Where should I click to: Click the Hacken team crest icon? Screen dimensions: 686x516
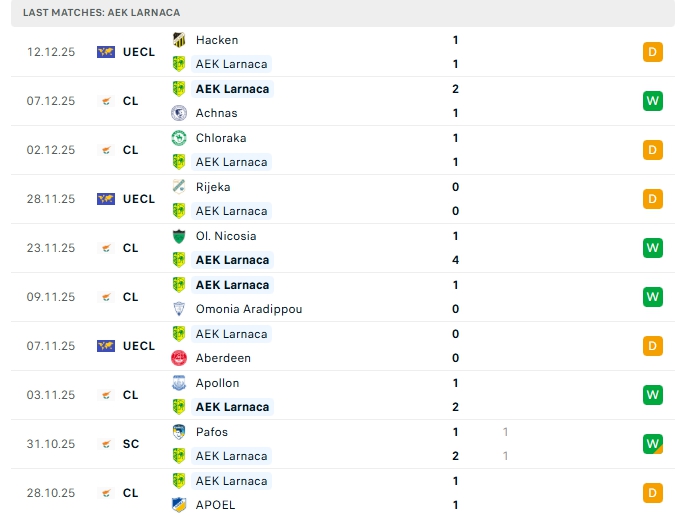[x=179, y=40]
